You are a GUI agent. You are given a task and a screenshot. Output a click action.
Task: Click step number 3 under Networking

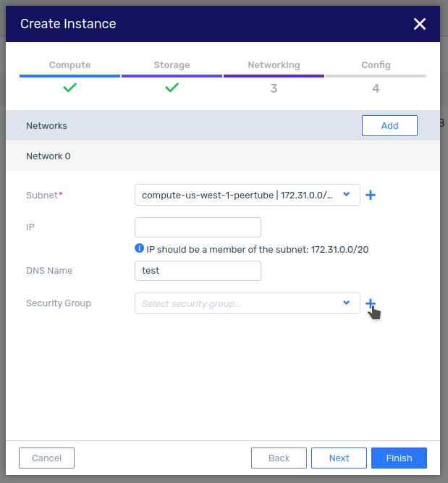tap(274, 88)
